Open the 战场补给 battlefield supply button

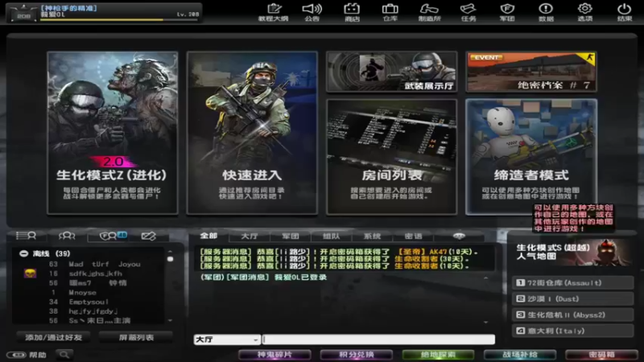520,355
